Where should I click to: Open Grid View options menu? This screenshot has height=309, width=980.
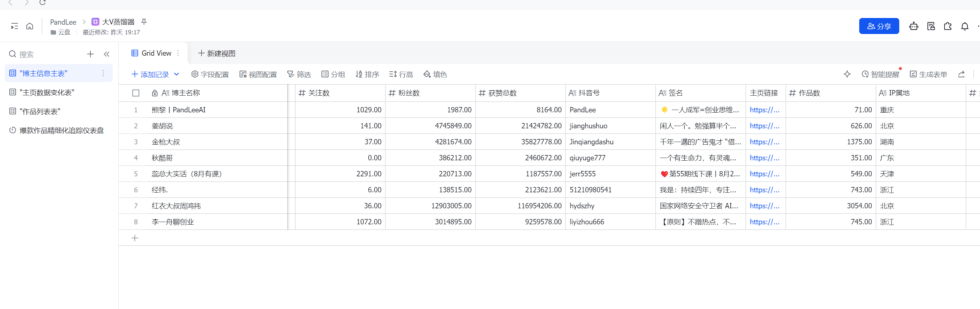click(x=178, y=53)
